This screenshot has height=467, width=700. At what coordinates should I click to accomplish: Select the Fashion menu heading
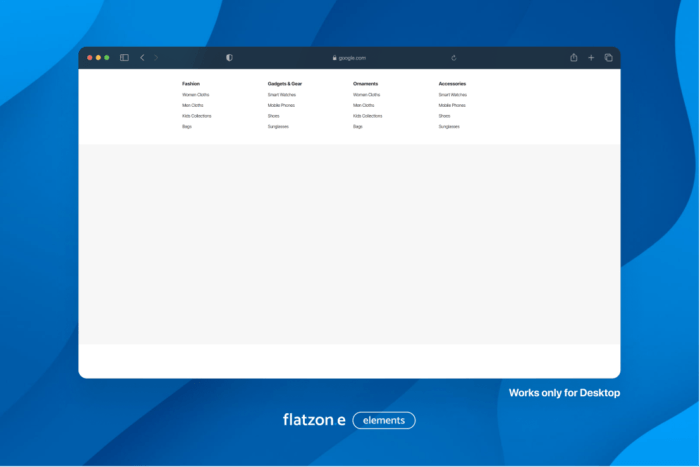(190, 84)
